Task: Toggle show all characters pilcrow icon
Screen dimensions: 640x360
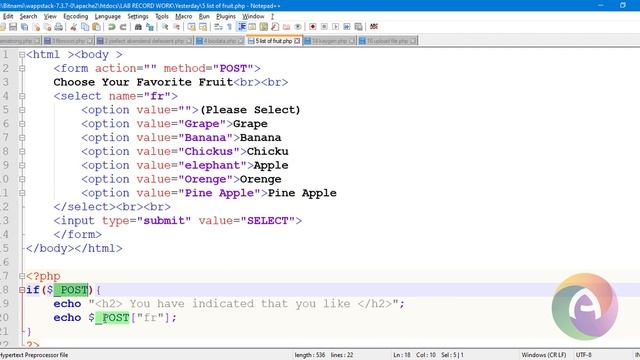Action: 229,27
